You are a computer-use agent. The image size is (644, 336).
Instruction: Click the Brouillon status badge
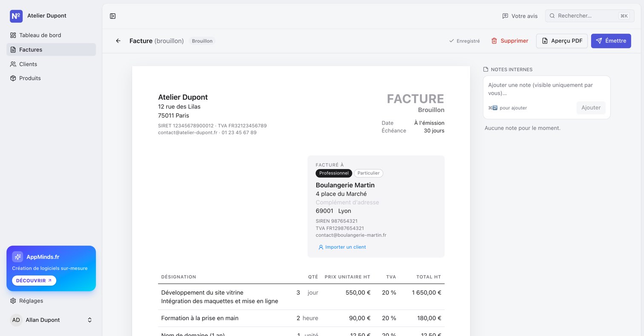[202, 41]
